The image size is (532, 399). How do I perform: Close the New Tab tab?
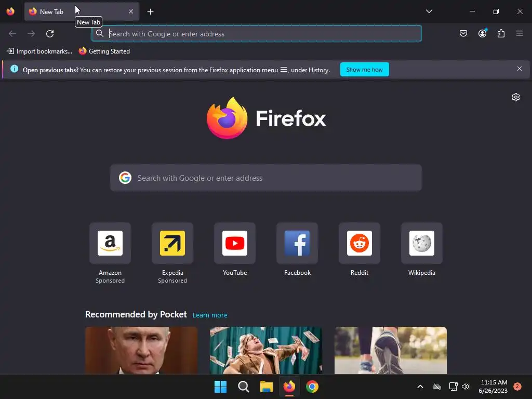[130, 11]
